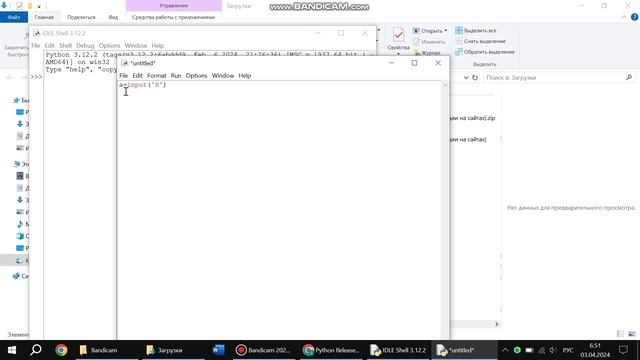Click Обратить выделение in Explorer ribbon
Image resolution: width=640 pixels, height=360 pixels.
pyautogui.click(x=485, y=52)
